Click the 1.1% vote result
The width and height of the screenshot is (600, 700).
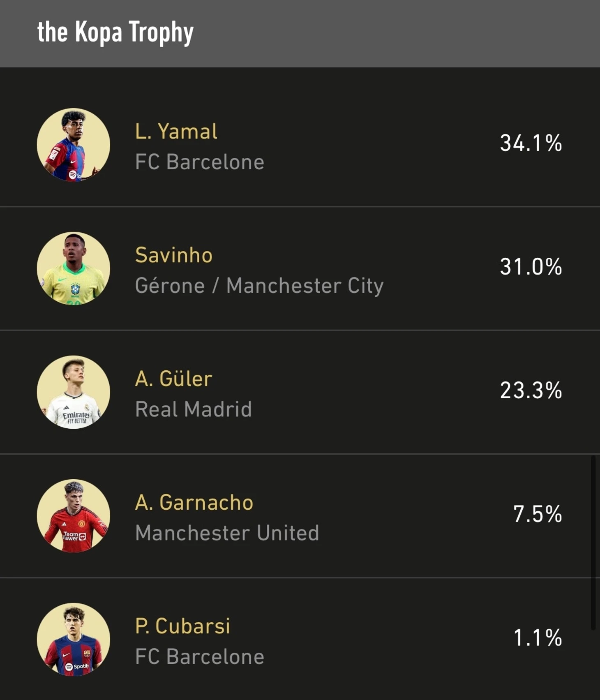pos(538,638)
